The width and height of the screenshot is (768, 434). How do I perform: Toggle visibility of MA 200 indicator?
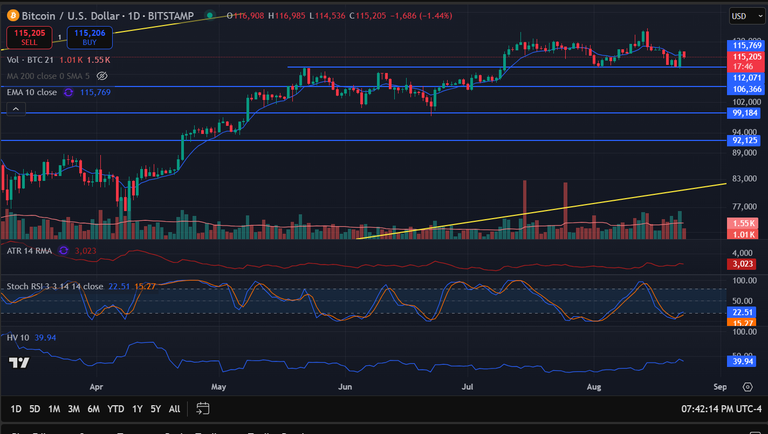click(102, 76)
